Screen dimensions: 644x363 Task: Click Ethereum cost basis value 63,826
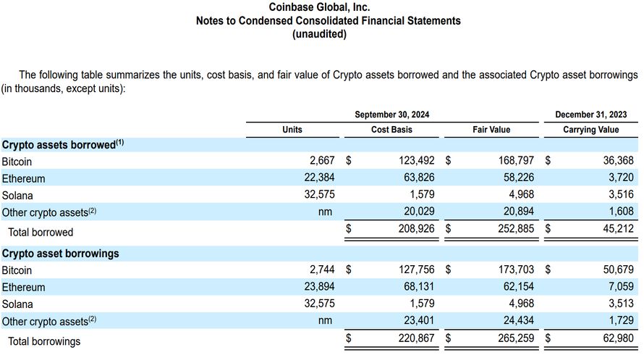tap(419, 178)
